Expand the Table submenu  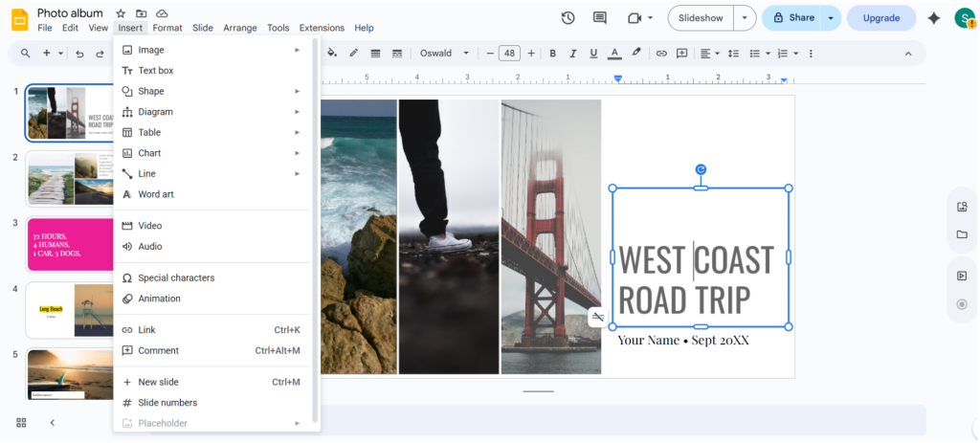tap(212, 132)
